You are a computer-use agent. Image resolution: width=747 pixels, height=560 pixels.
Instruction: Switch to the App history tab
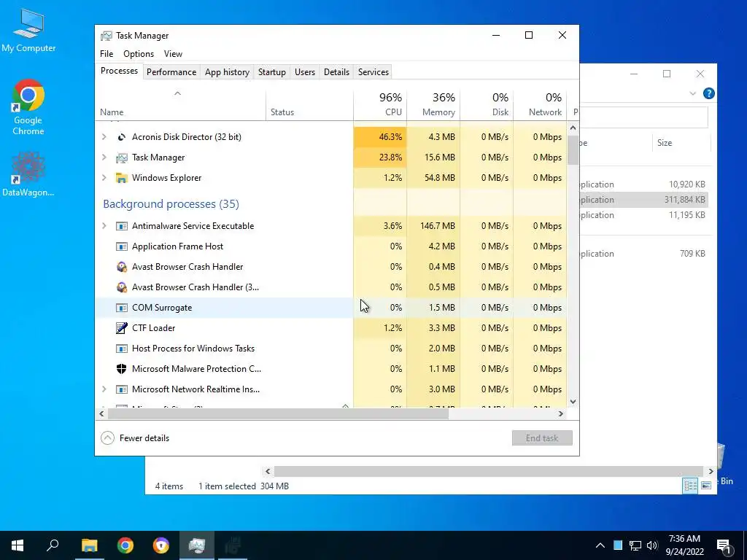[x=227, y=72]
